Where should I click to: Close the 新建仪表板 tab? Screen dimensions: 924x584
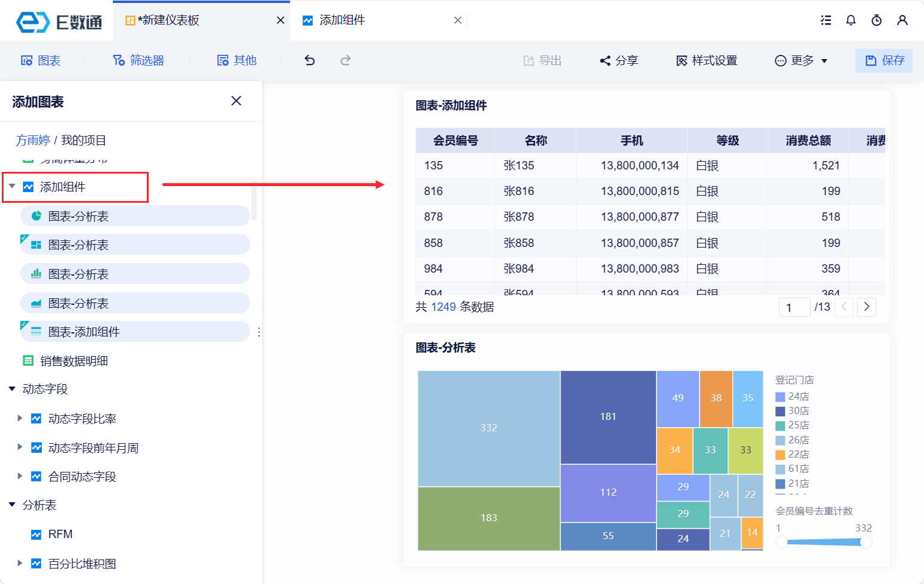point(281,20)
